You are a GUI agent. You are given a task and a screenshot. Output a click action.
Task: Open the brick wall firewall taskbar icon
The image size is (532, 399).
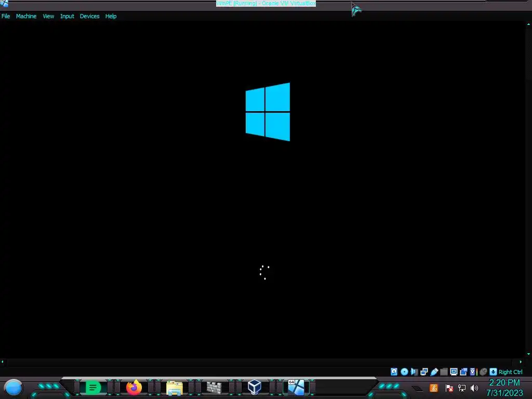(x=215, y=388)
